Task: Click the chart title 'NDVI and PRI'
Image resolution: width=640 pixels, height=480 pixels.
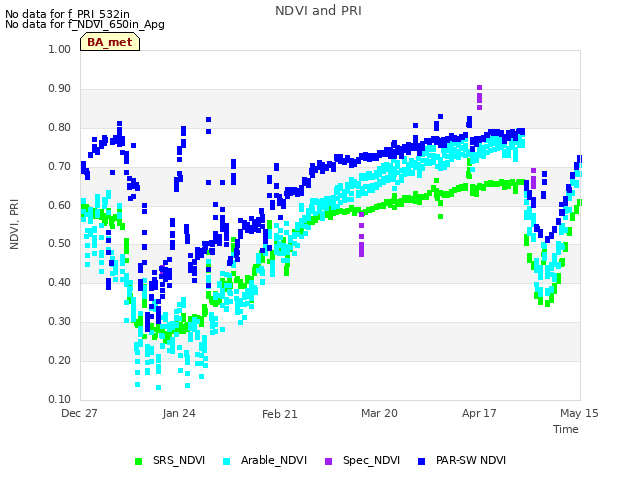Action: (x=318, y=11)
